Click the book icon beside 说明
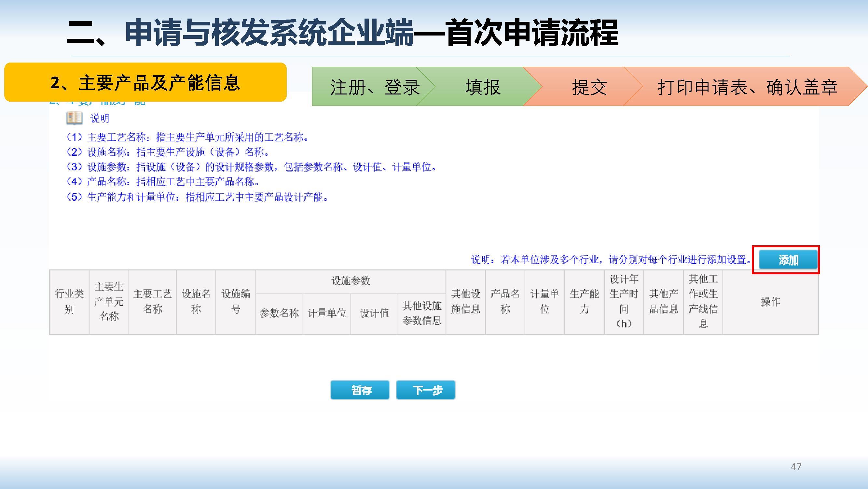Screen dimensions: 868x489 [75, 118]
